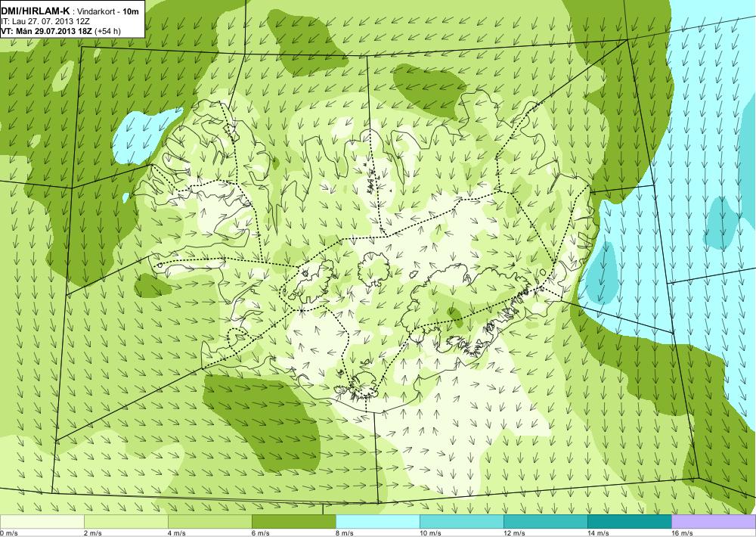Click the 12–14 m/s teal legend swatch
This screenshot has width=756, height=537.
545,522
